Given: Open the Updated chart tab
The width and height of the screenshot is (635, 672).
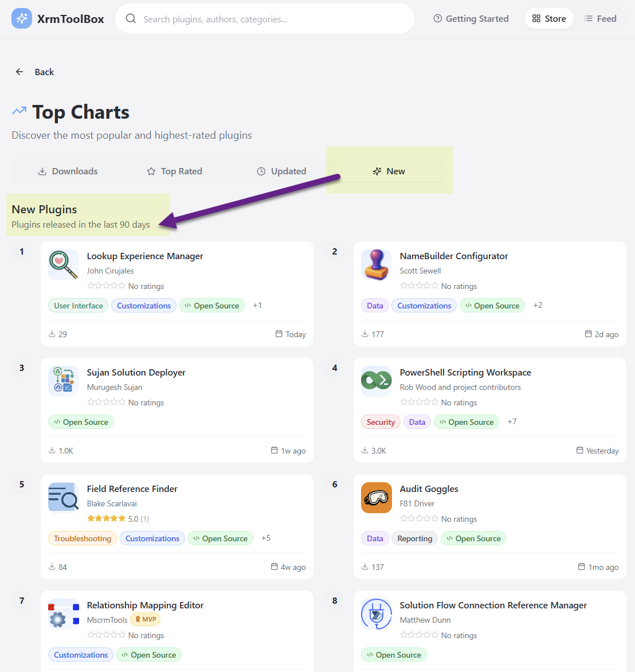Looking at the screenshot, I should (281, 171).
